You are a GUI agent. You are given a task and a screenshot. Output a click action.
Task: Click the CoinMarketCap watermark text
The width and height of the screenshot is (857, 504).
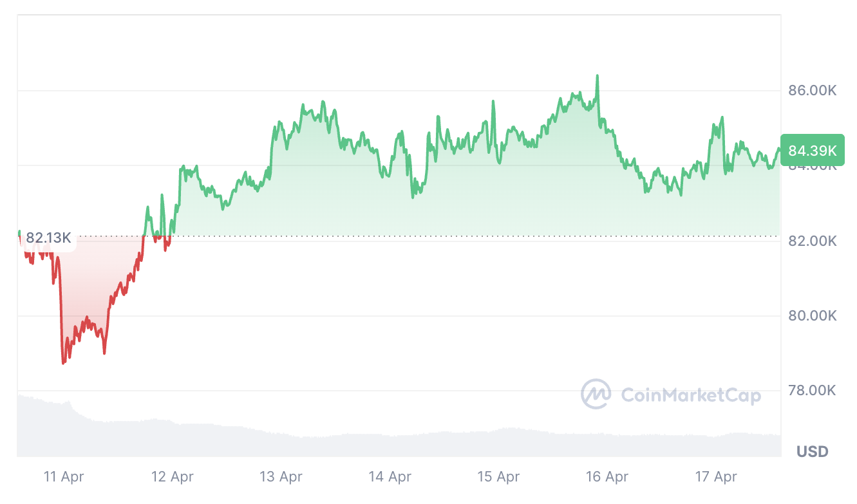[x=691, y=395]
